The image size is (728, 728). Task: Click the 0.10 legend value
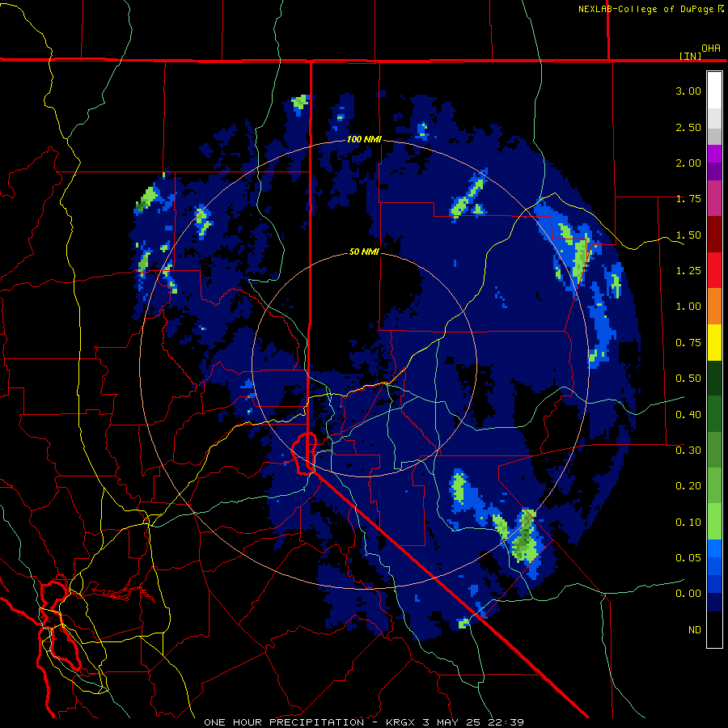click(688, 523)
